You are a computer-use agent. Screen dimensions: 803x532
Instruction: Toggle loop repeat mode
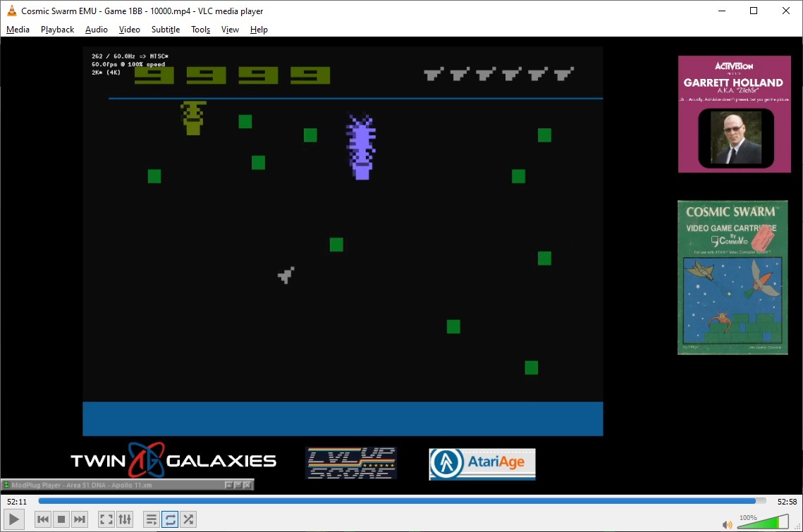pos(170,519)
